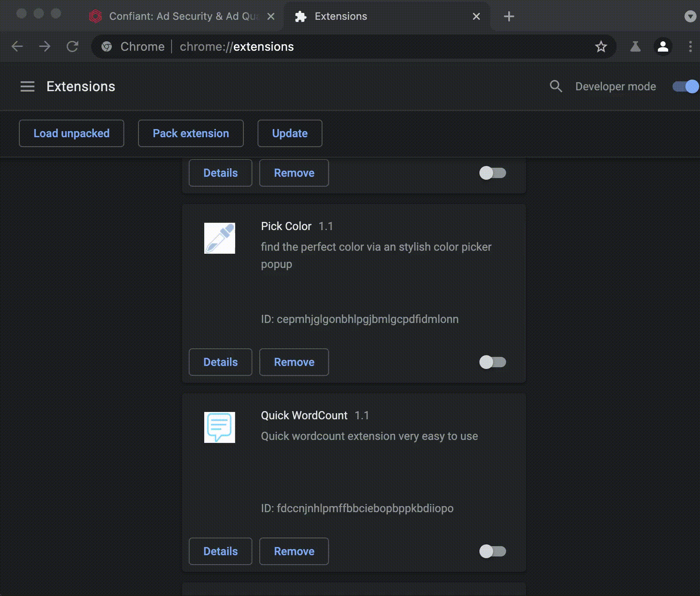The image size is (700, 596).
Task: Go forward in browser history
Action: [45, 46]
